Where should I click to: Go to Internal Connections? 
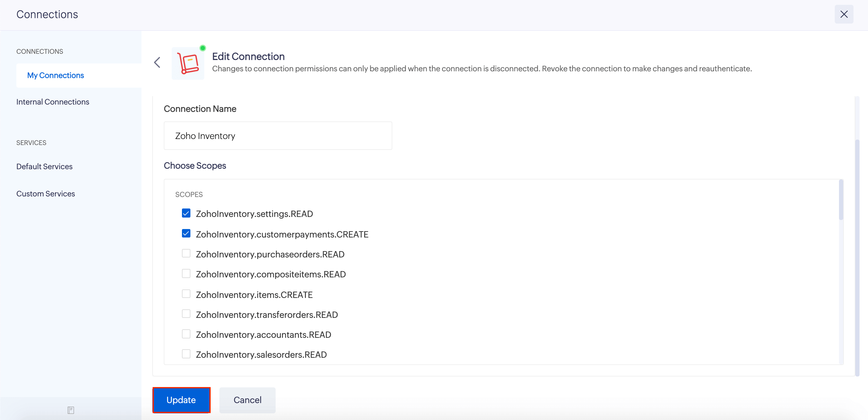pyautogui.click(x=53, y=102)
